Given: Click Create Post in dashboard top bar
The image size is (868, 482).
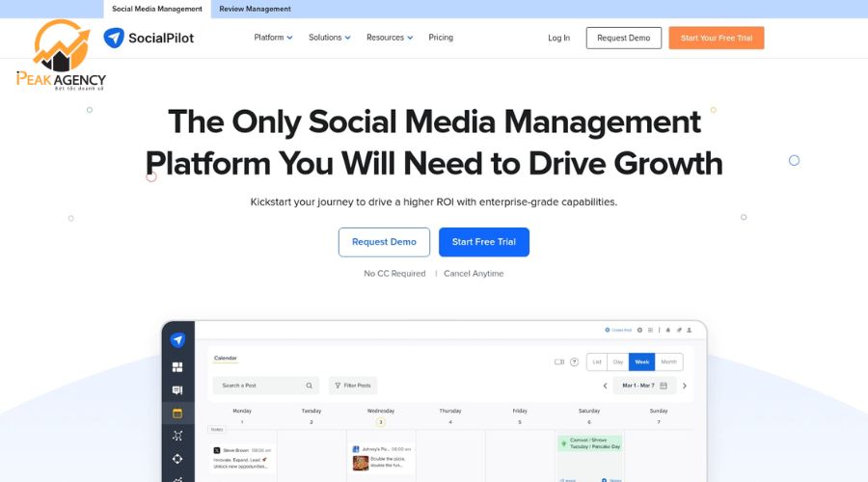Looking at the screenshot, I should pyautogui.click(x=618, y=330).
